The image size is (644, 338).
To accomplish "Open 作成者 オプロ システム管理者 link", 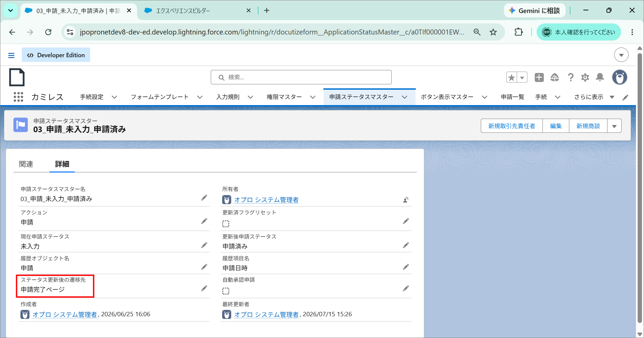I will click(x=65, y=315).
